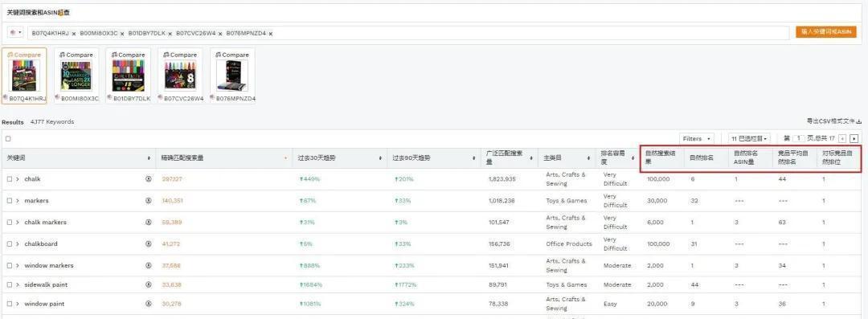
Task: Click the round icon in window markers row
Action: 149,265
